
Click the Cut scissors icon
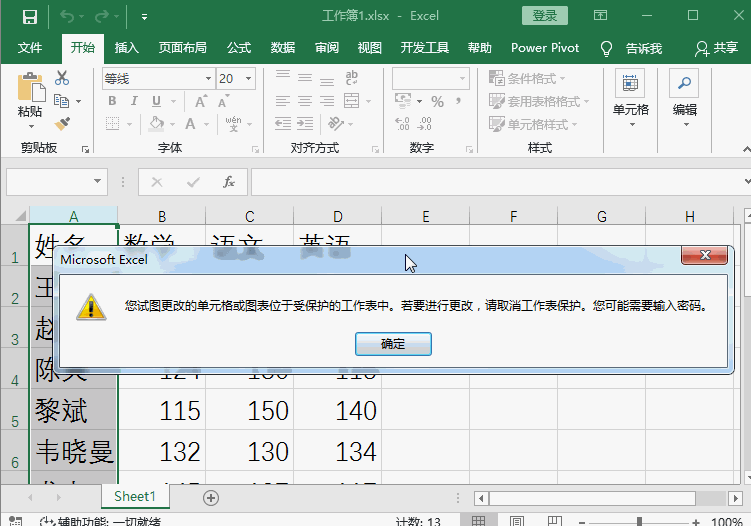62,78
